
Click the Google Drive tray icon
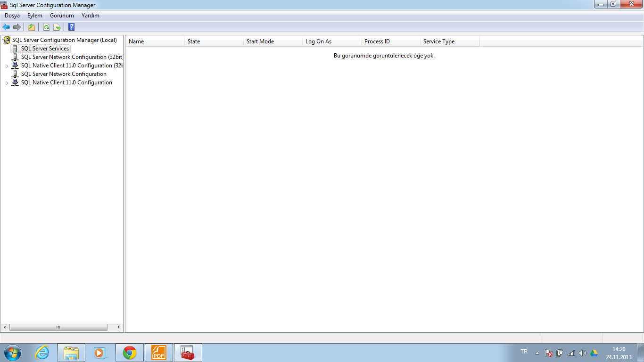tap(594, 353)
